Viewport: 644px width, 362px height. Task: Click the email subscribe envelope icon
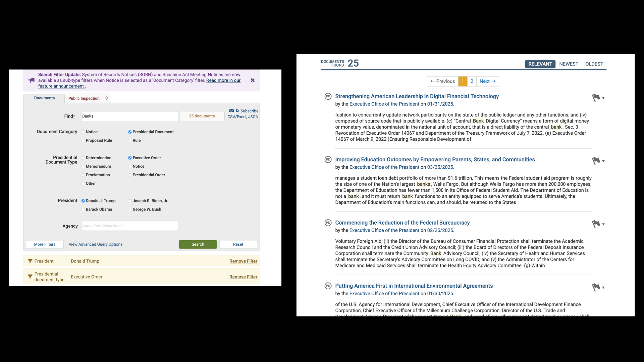pos(231,111)
